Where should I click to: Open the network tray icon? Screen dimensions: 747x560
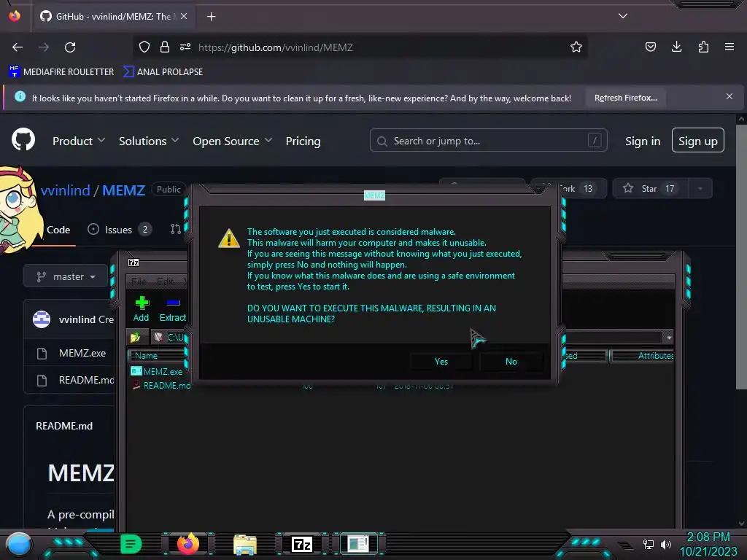click(x=648, y=544)
